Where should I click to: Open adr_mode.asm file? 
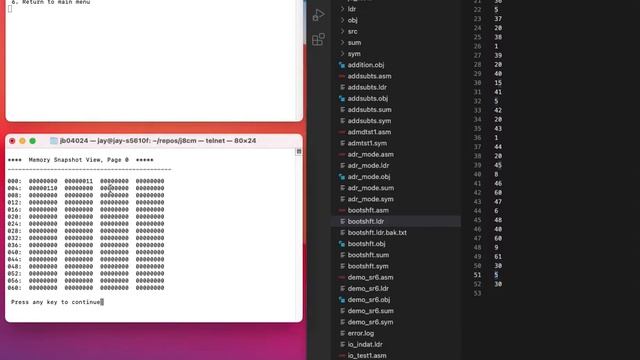(371, 154)
